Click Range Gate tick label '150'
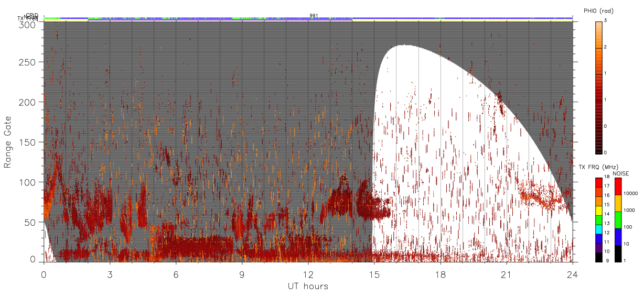The image size is (644, 297). tap(28, 142)
